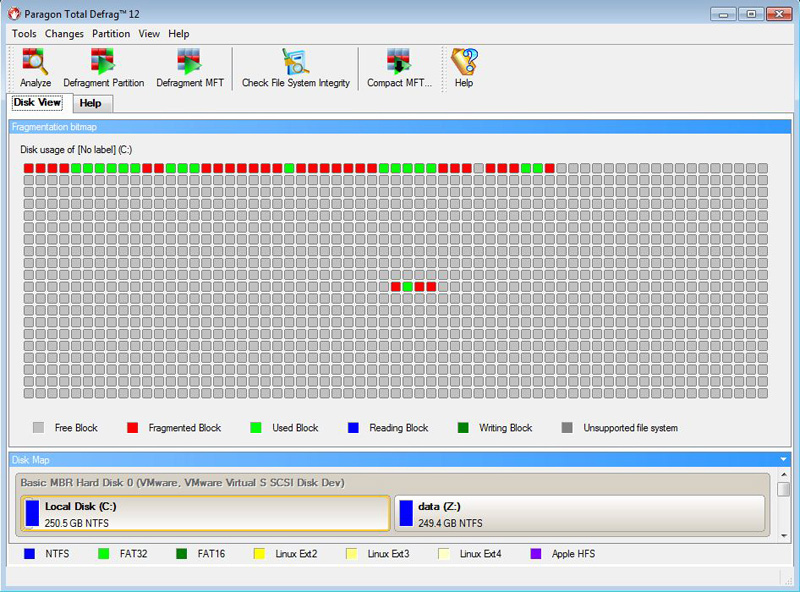This screenshot has height=592, width=800.
Task: Open the Changes menu
Action: tap(64, 34)
